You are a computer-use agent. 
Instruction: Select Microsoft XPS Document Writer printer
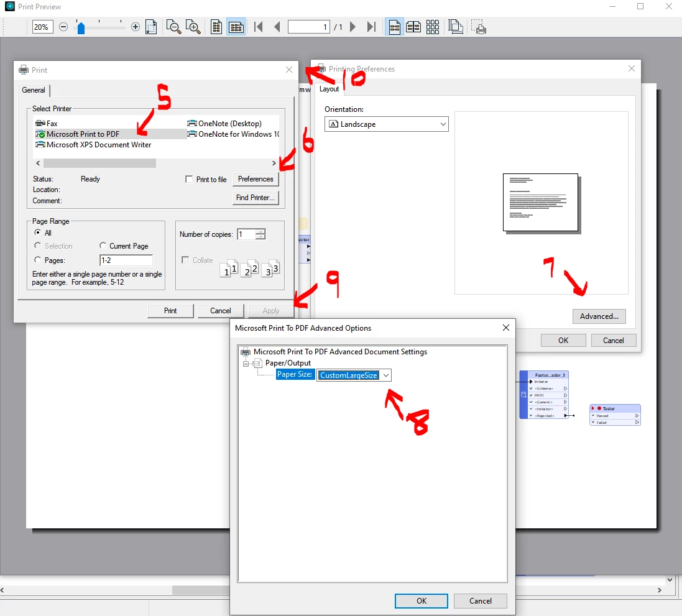click(93, 145)
